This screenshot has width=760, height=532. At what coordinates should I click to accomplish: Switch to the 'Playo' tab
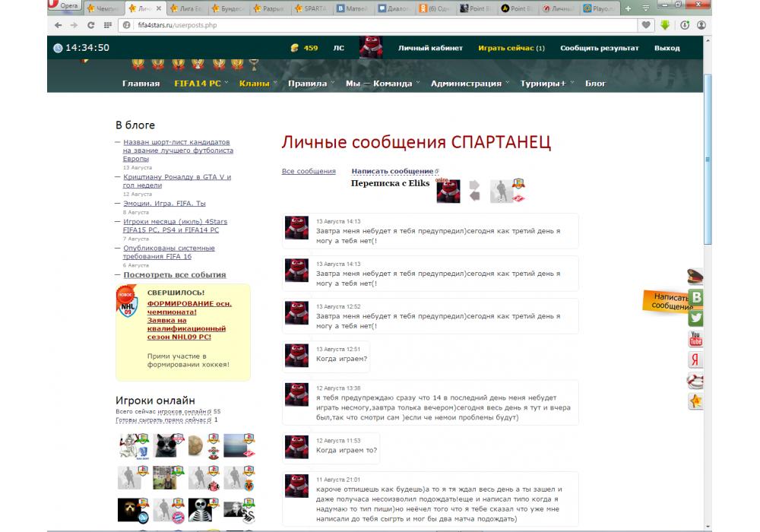pos(600,8)
